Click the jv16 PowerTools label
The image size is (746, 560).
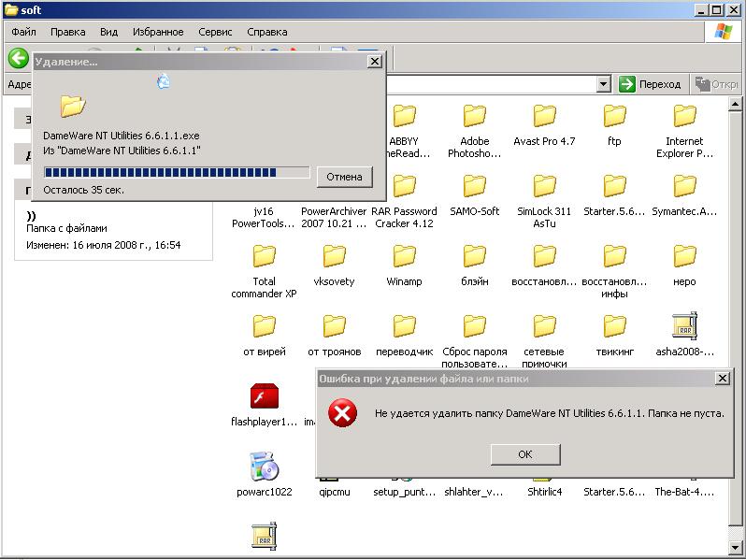(264, 218)
